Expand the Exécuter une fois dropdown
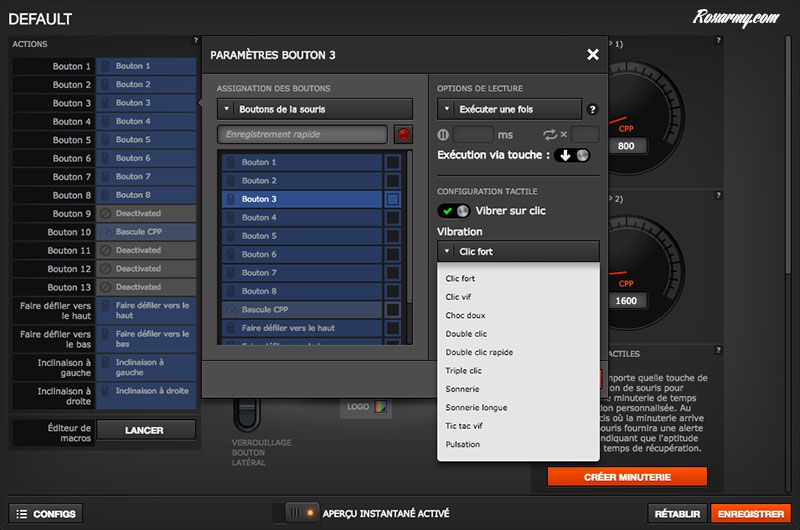Image resolution: width=800 pixels, height=530 pixels. click(x=509, y=109)
